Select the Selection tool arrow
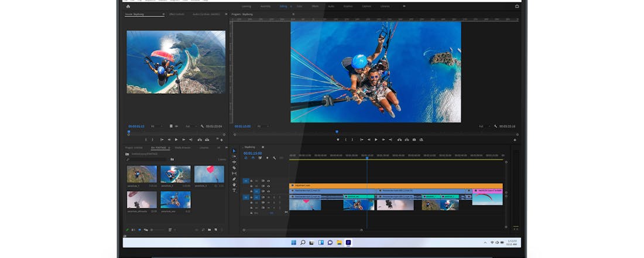Viewport: 644px width, 258px height. (234, 151)
